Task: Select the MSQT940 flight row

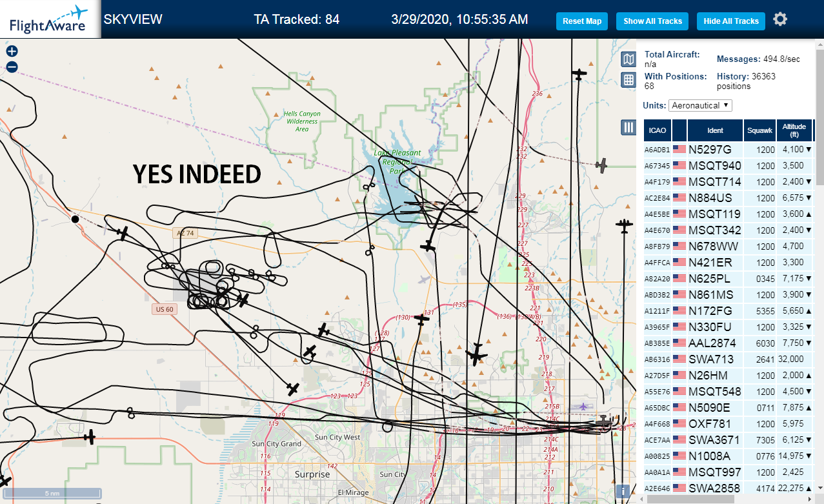Action: pyautogui.click(x=729, y=165)
